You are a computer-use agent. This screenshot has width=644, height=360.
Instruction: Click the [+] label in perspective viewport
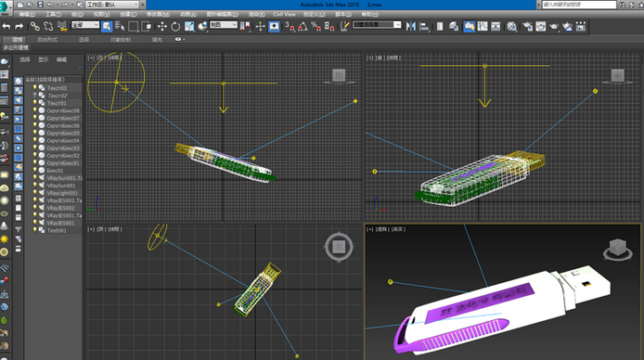coord(369,229)
